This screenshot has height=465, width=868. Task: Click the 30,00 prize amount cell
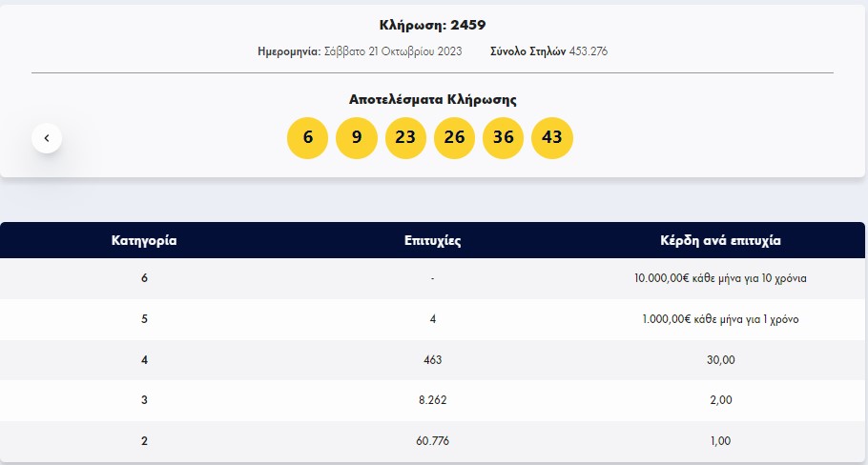[x=720, y=360]
